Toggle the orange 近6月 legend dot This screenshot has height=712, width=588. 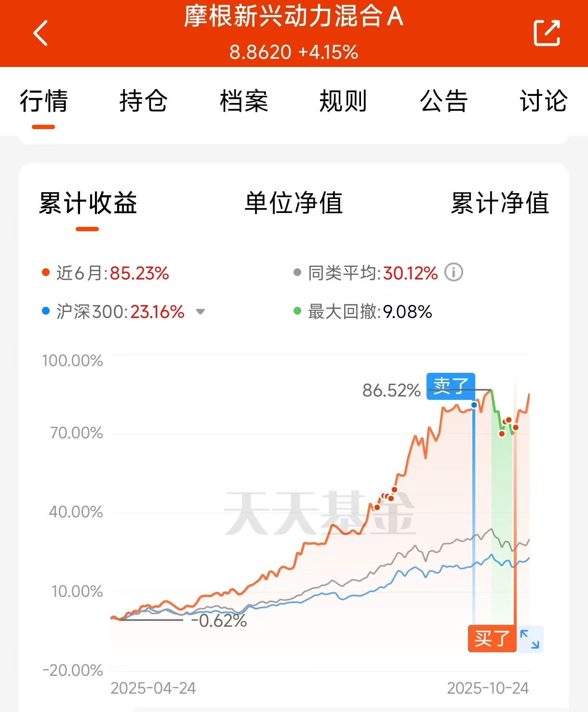(46, 273)
